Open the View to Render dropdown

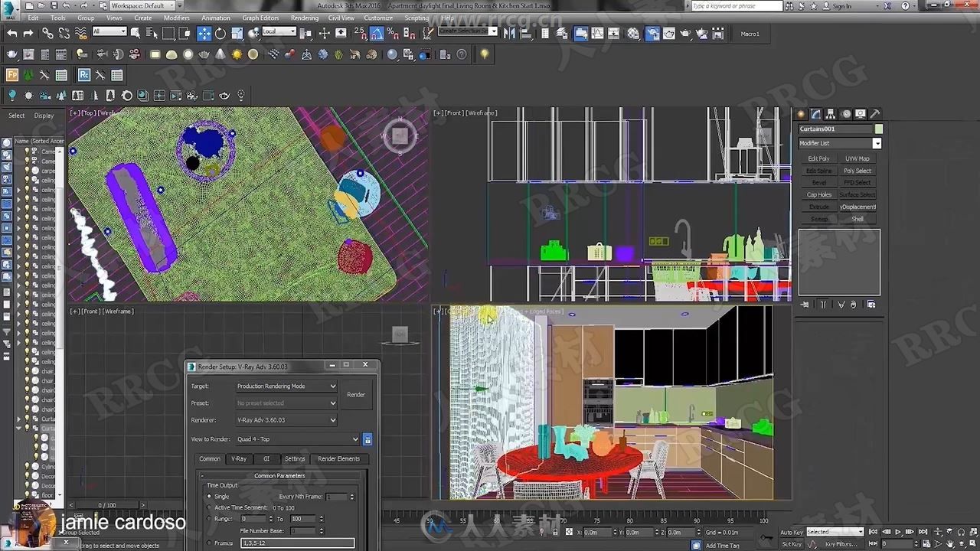pyautogui.click(x=298, y=439)
